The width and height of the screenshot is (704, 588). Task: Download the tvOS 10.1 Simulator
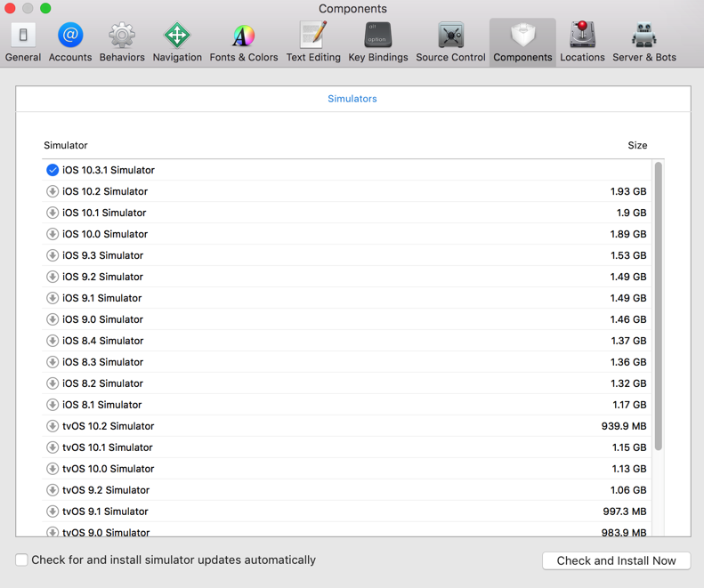[x=53, y=447]
